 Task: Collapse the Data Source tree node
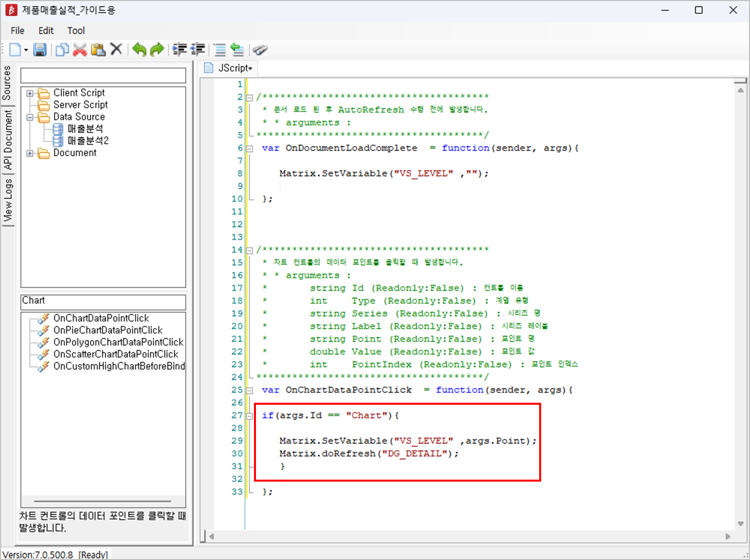pyautogui.click(x=30, y=118)
